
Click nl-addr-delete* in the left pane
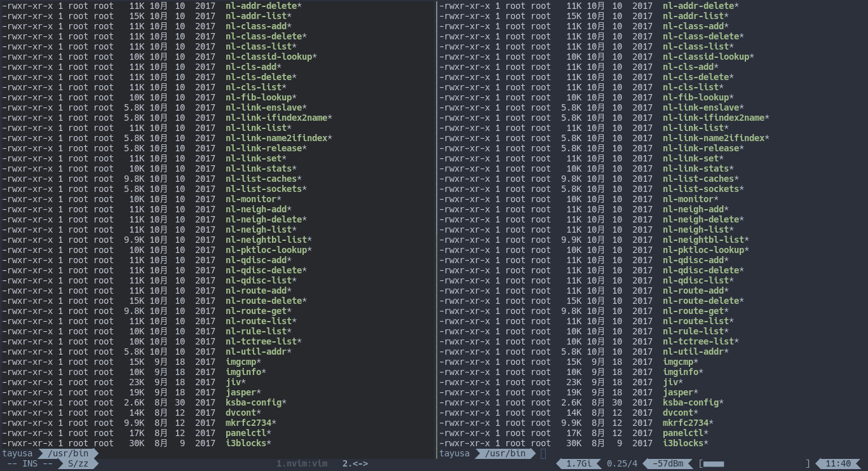pos(264,6)
